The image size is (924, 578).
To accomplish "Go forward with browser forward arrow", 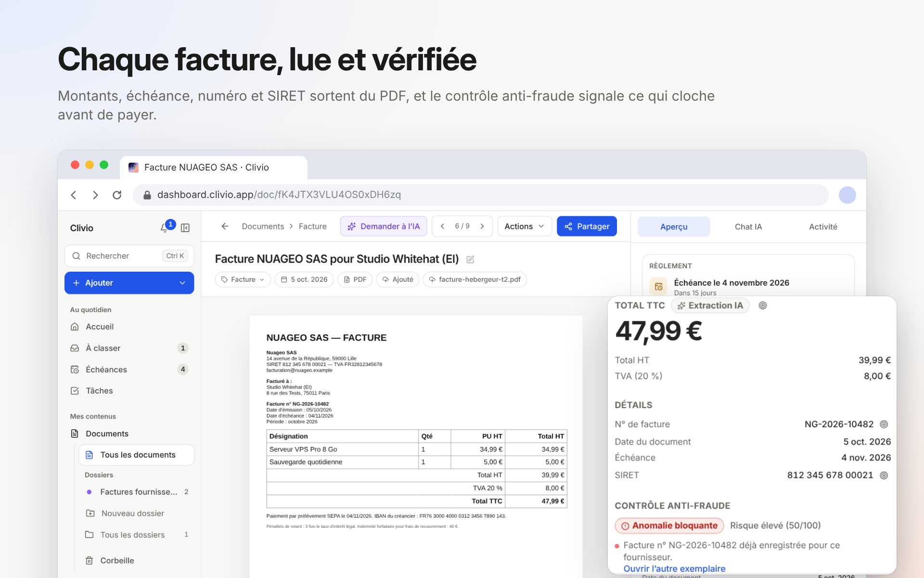I will [x=95, y=195].
